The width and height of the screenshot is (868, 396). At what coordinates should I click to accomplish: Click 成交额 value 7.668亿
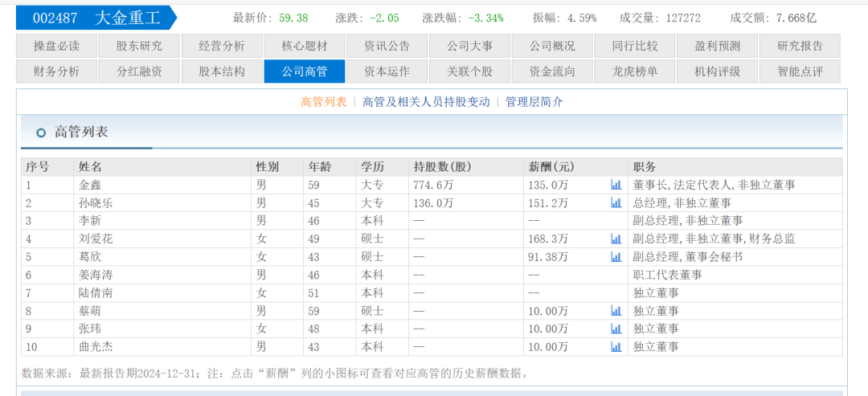(x=796, y=18)
